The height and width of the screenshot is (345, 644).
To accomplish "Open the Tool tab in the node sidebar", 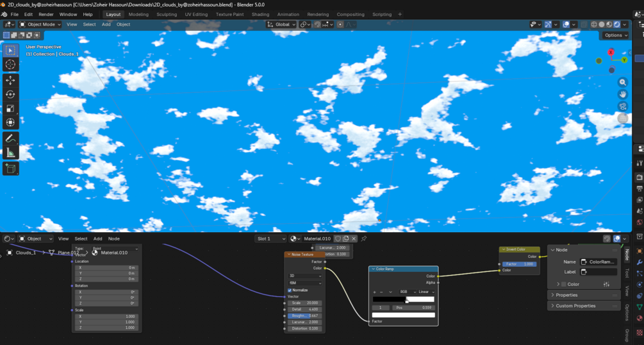I will click(627, 273).
